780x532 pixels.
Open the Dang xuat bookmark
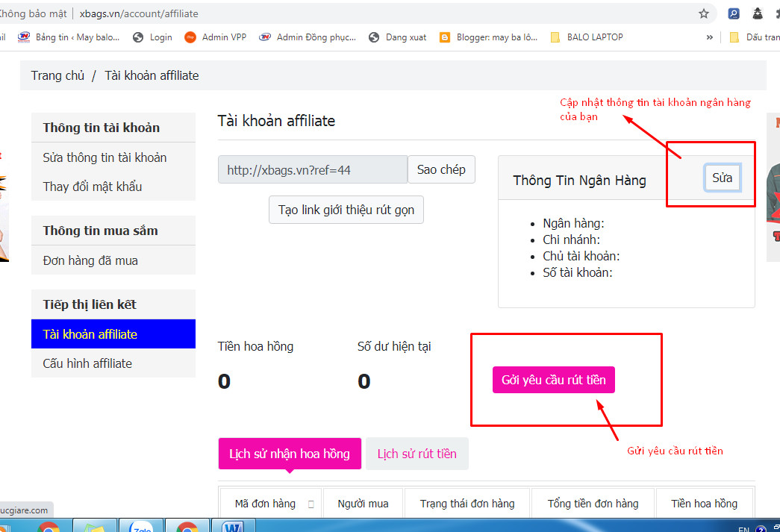398,37
